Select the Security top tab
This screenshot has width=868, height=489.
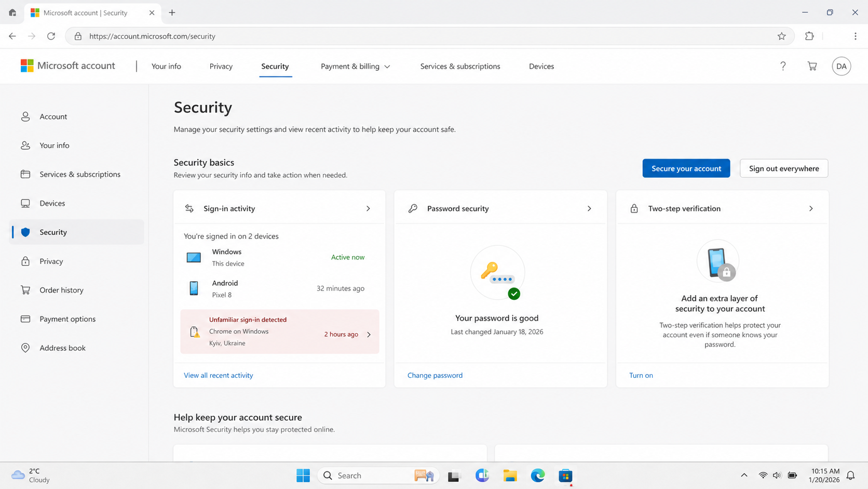(x=275, y=67)
